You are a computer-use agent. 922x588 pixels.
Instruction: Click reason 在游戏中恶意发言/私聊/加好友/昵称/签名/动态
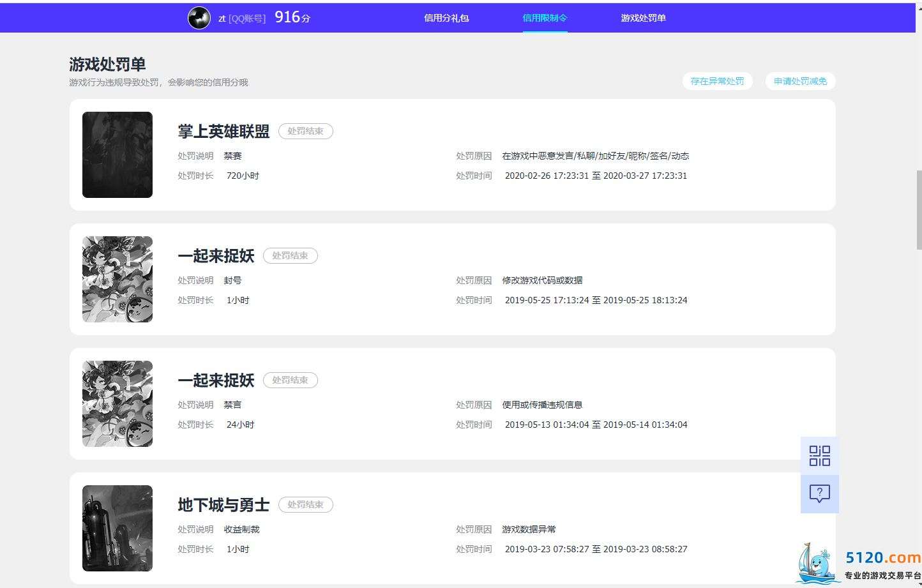595,156
